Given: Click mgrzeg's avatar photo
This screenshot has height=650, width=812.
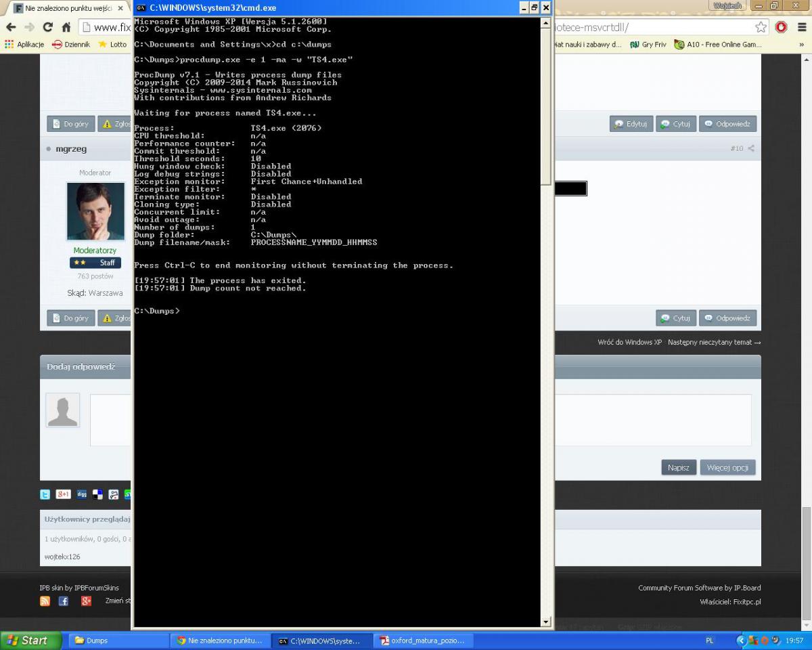Looking at the screenshot, I should click(95, 211).
